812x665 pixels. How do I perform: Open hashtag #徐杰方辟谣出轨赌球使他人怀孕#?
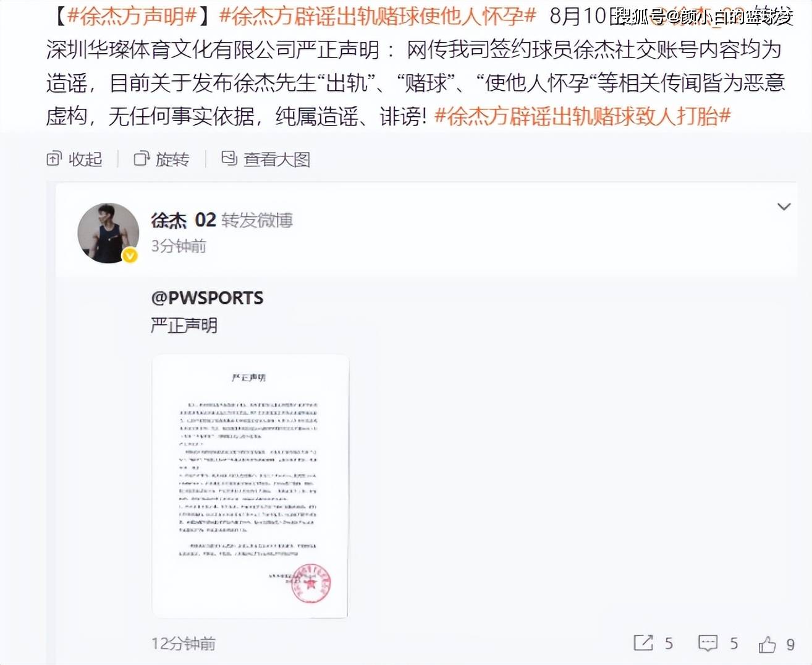pyautogui.click(x=377, y=17)
